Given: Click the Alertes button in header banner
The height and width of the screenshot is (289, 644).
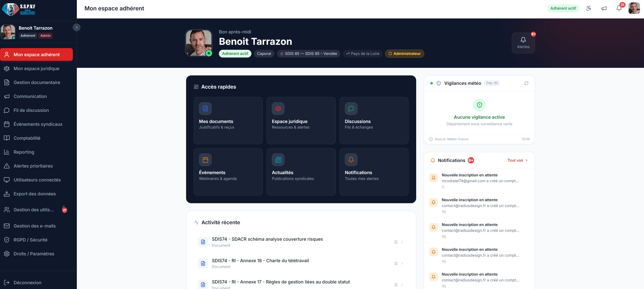Looking at the screenshot, I should pyautogui.click(x=523, y=43).
